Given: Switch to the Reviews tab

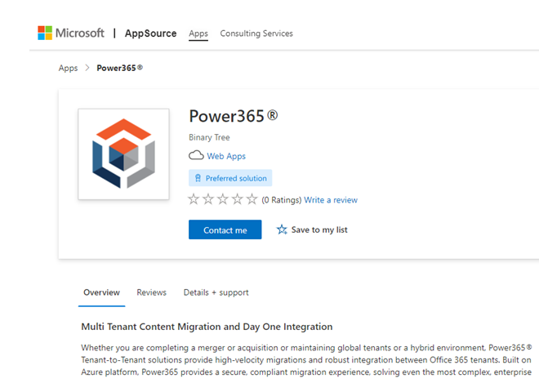Looking at the screenshot, I should pyautogui.click(x=152, y=292).
